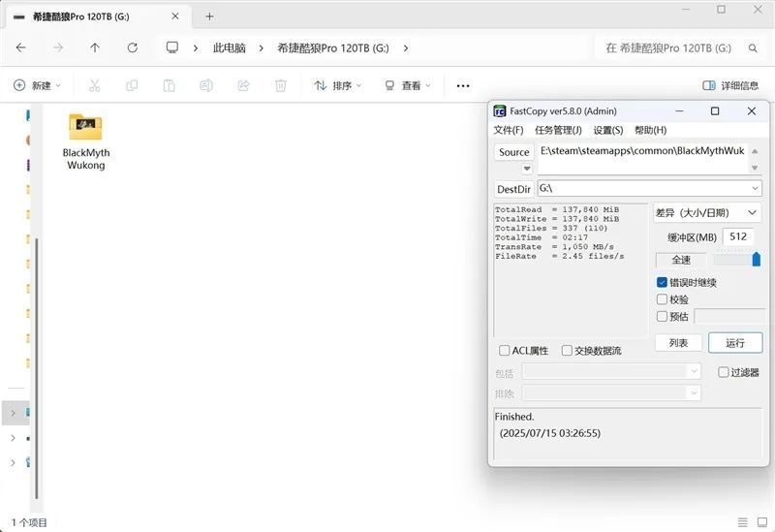Go up one folder level
The image size is (775, 532).
pyautogui.click(x=95, y=47)
